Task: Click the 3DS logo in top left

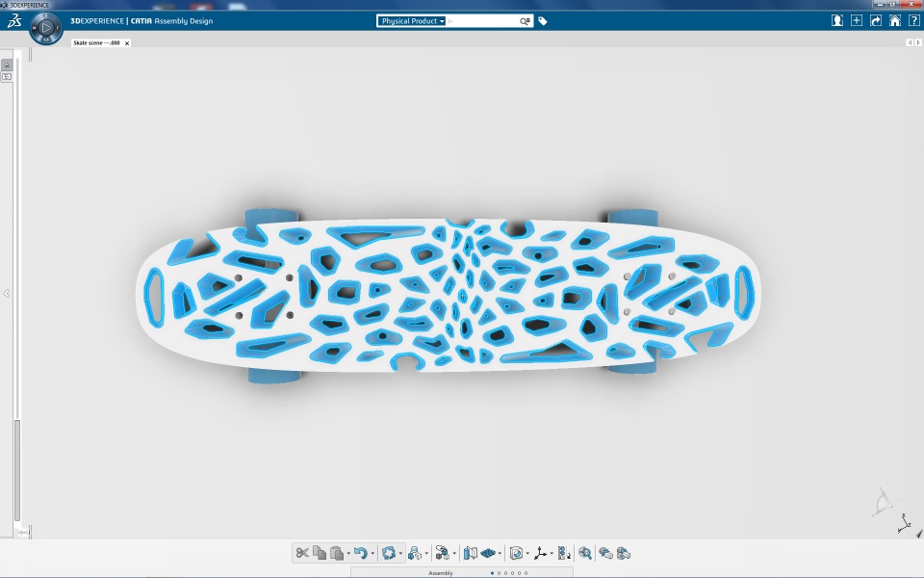Action: coord(14,21)
